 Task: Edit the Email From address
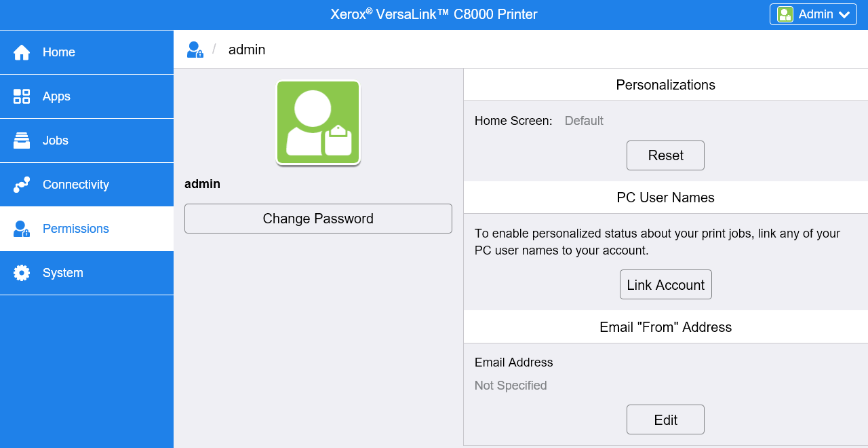pyautogui.click(x=665, y=420)
